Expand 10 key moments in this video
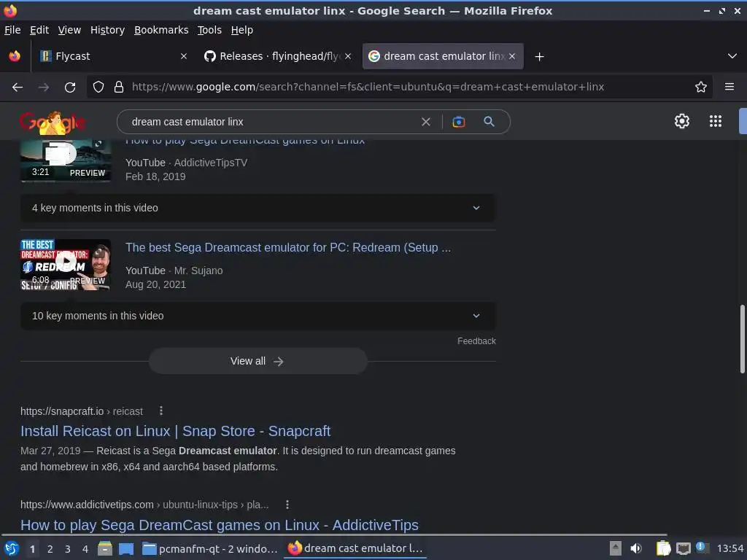Viewport: 747px width, 560px height. pyautogui.click(x=258, y=316)
